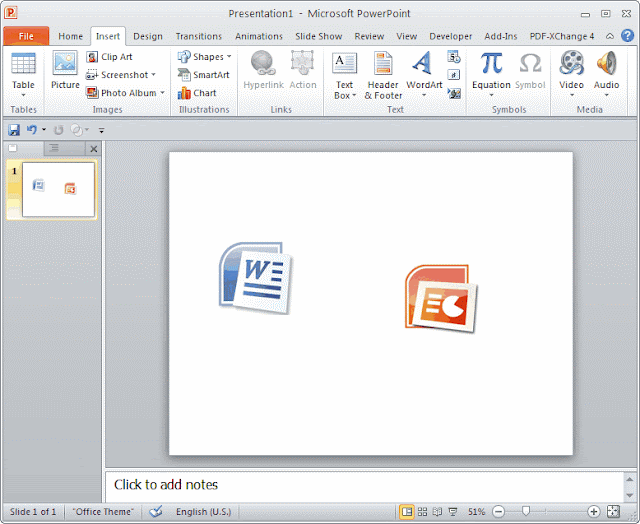The height and width of the screenshot is (524, 640).
Task: Click to add notes field
Action: point(364,486)
